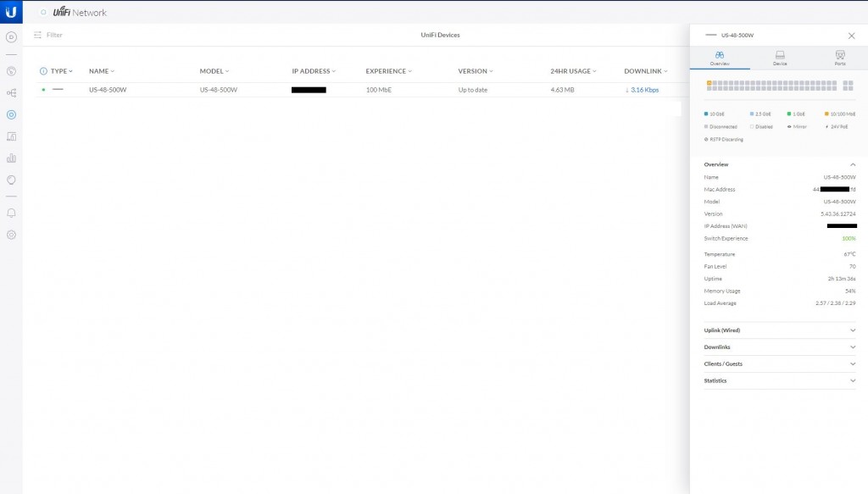Open the topology map sidebar icon
The image size is (868, 494).
[x=11, y=93]
